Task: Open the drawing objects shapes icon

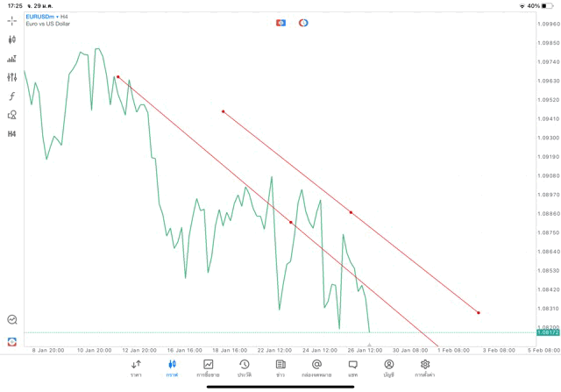Action: 11,115
